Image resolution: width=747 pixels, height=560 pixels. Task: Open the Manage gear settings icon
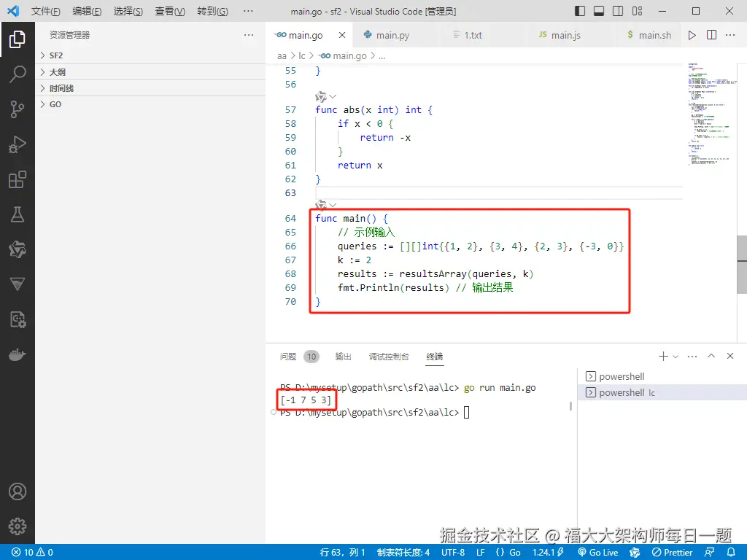pos(18,526)
